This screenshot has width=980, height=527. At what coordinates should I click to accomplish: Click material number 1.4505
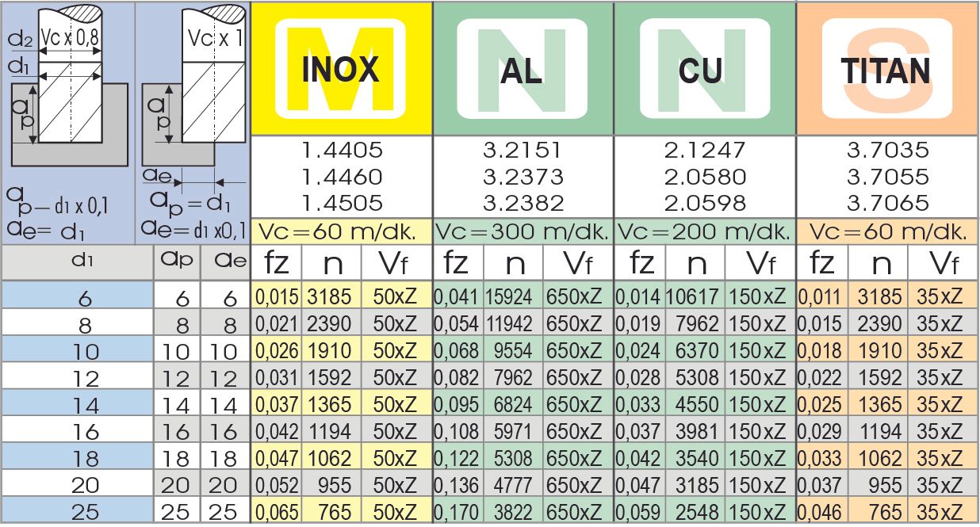342,202
